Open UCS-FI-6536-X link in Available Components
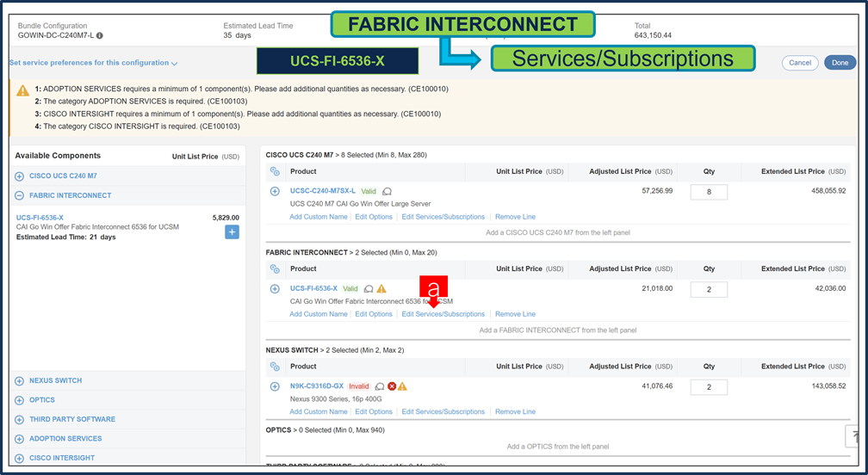This screenshot has height=475, width=868. 40,218
